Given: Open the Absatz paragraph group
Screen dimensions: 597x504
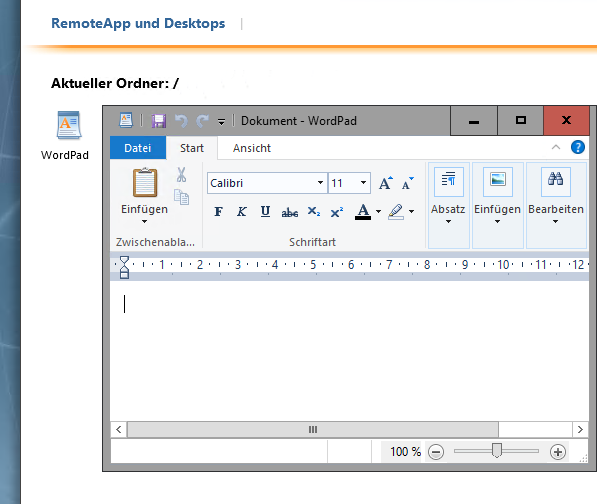Looking at the screenshot, I should point(449,206).
